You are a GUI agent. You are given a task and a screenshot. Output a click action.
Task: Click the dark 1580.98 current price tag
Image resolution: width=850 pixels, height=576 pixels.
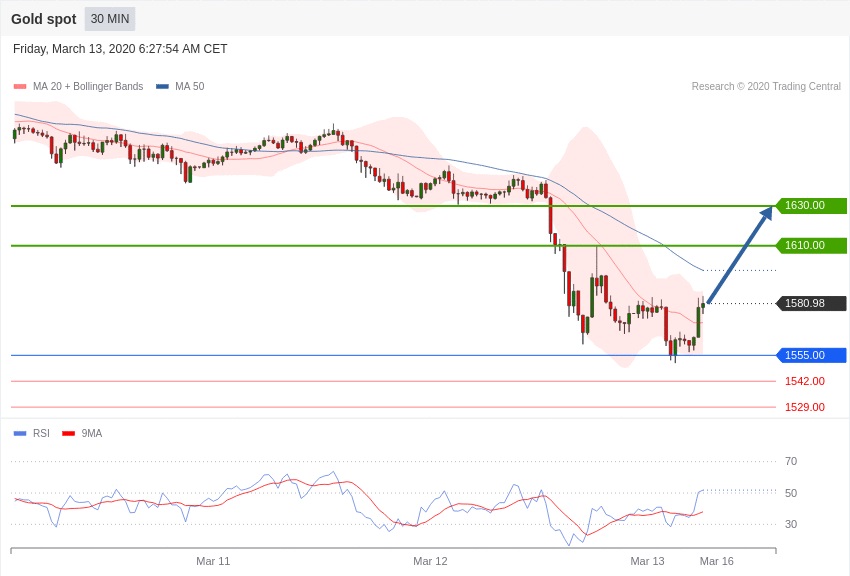point(811,304)
